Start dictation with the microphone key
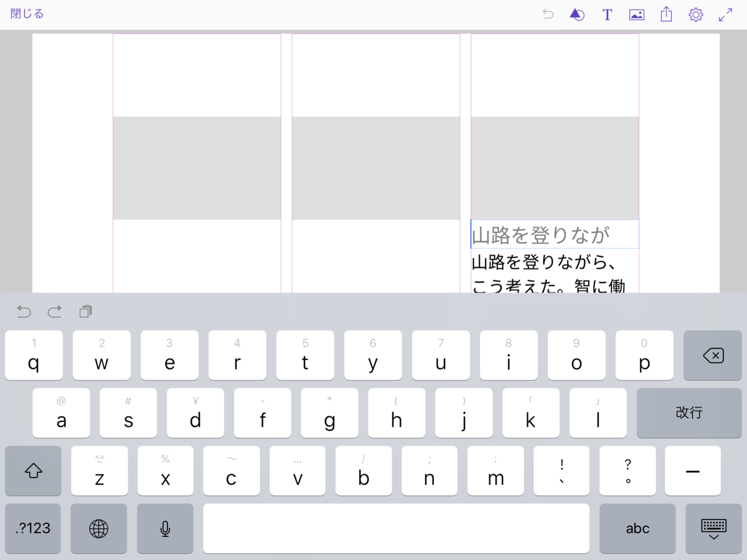Screen dimensions: 747x560 click(165, 528)
